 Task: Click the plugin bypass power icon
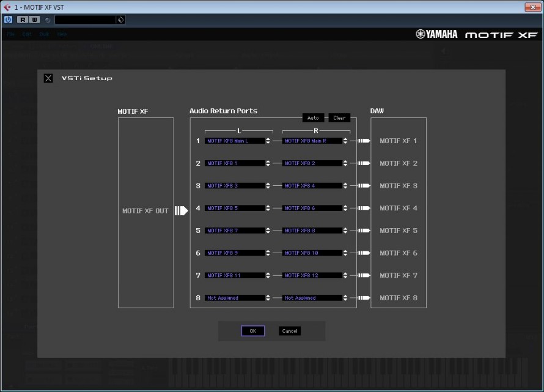pos(8,20)
